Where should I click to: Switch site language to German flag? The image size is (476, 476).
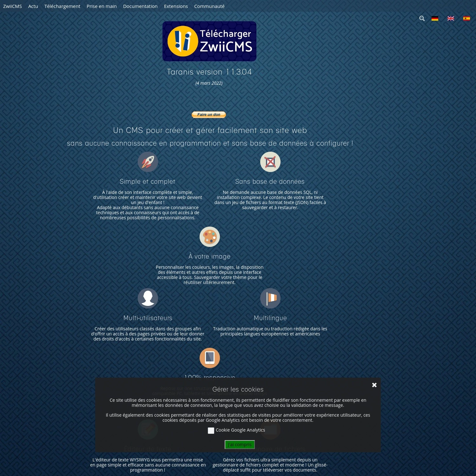(x=435, y=18)
